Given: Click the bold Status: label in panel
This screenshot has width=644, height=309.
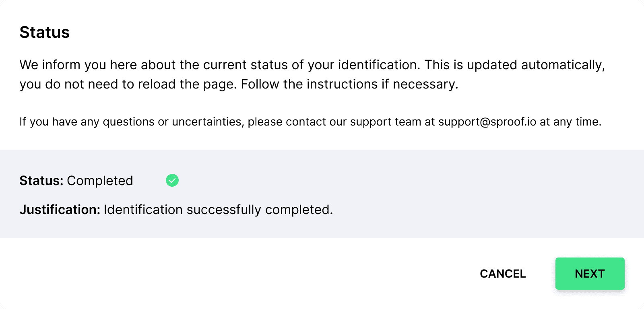Looking at the screenshot, I should tap(41, 181).
